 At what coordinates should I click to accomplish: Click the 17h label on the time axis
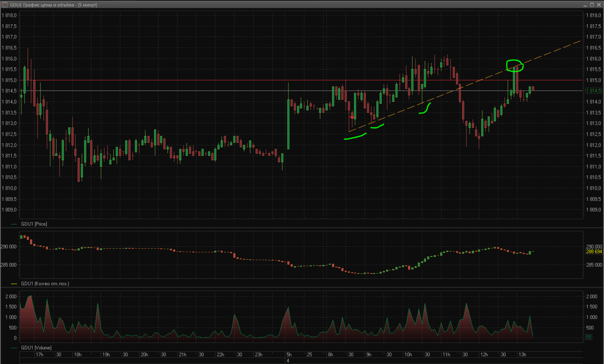[x=40, y=355]
